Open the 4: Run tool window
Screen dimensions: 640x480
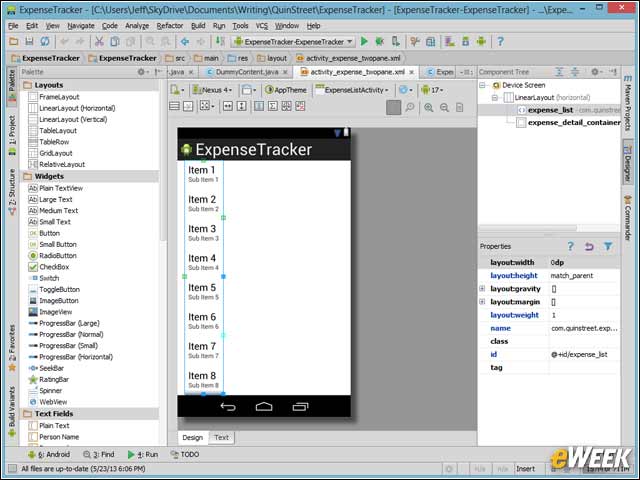coord(143,454)
